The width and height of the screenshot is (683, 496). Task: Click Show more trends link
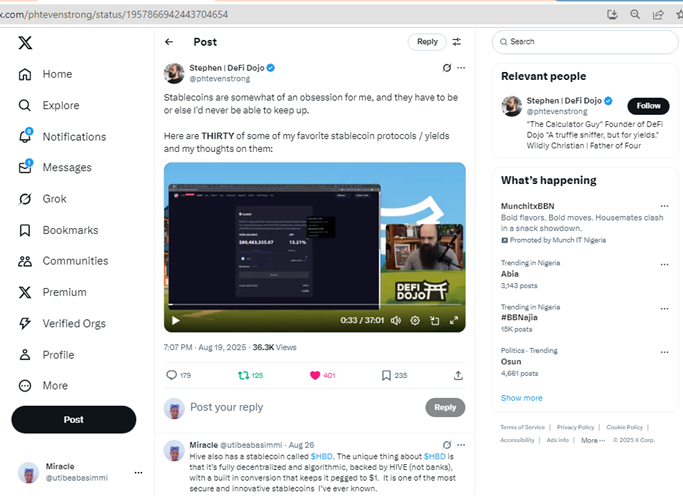(521, 398)
